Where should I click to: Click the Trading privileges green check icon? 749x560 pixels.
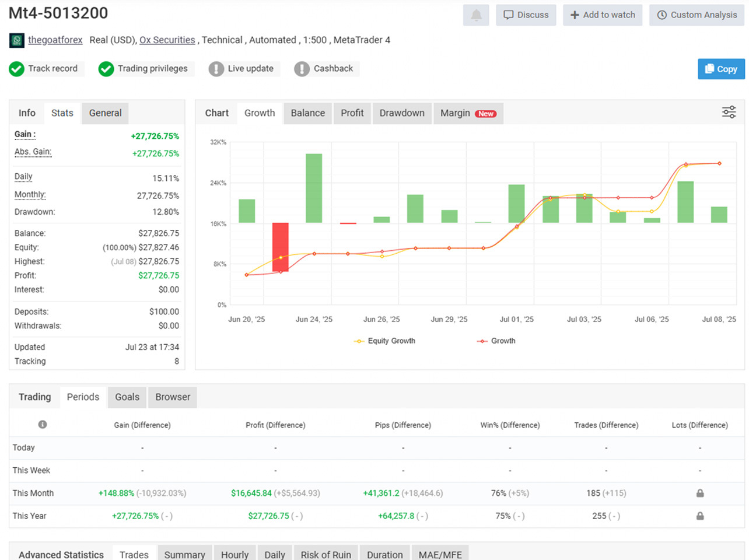pos(106,69)
